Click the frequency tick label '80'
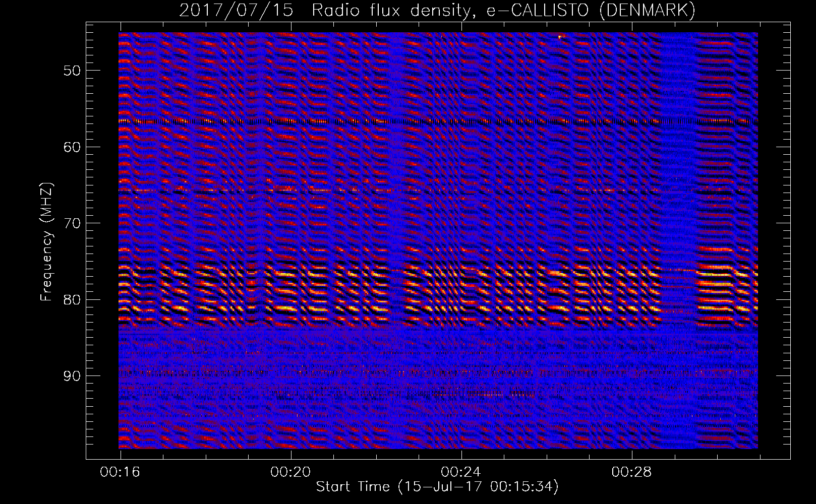This screenshot has width=816, height=504. tap(72, 300)
